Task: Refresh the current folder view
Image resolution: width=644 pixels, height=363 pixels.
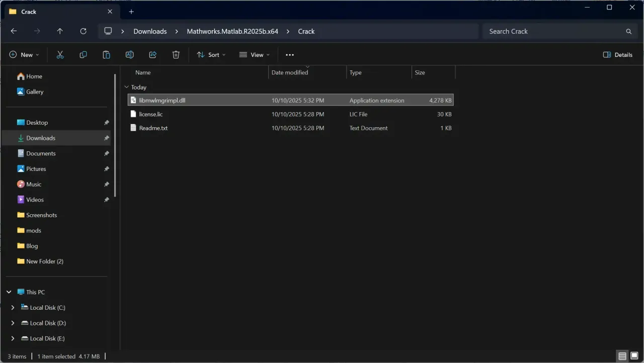Action: point(83,31)
